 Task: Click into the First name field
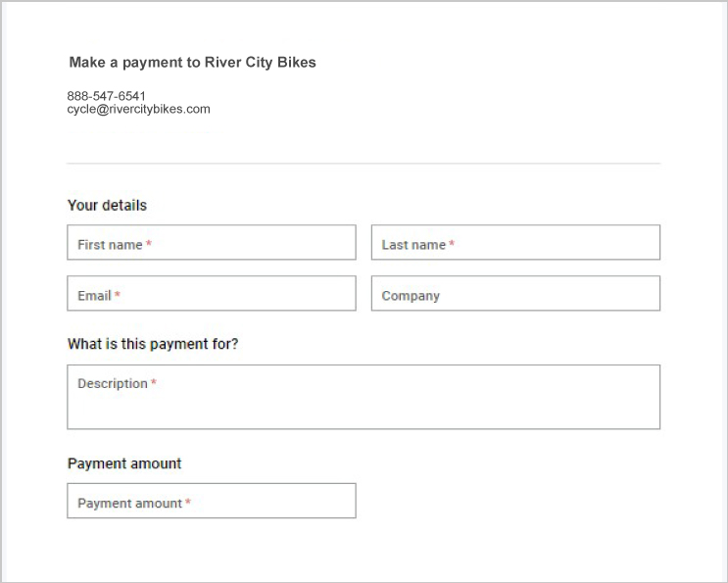(212, 242)
